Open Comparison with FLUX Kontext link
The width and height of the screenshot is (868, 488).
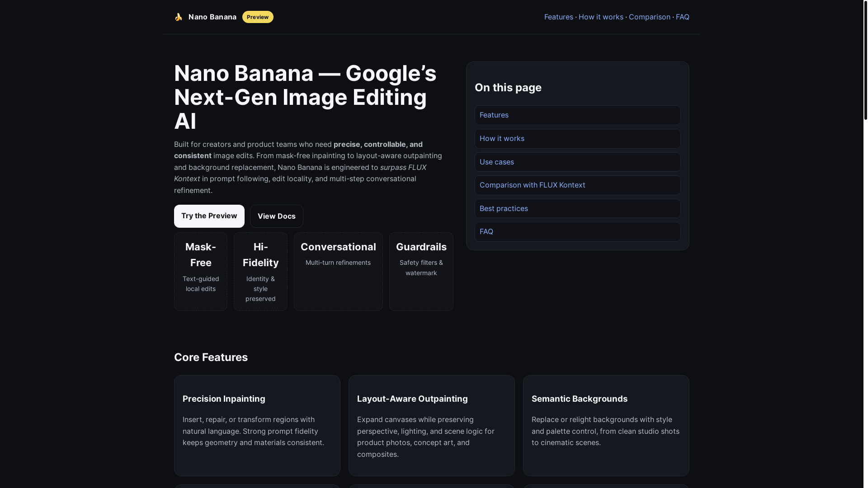577,185
